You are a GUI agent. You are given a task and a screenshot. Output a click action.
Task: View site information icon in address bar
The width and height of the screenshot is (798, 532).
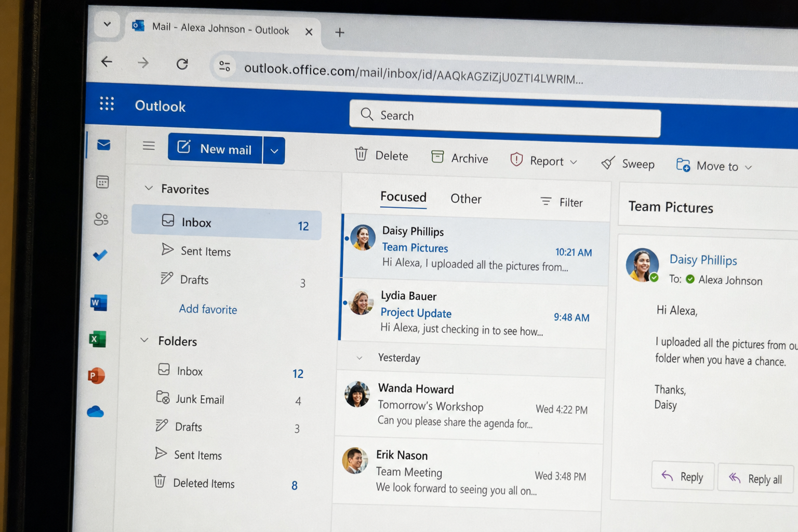(x=224, y=66)
